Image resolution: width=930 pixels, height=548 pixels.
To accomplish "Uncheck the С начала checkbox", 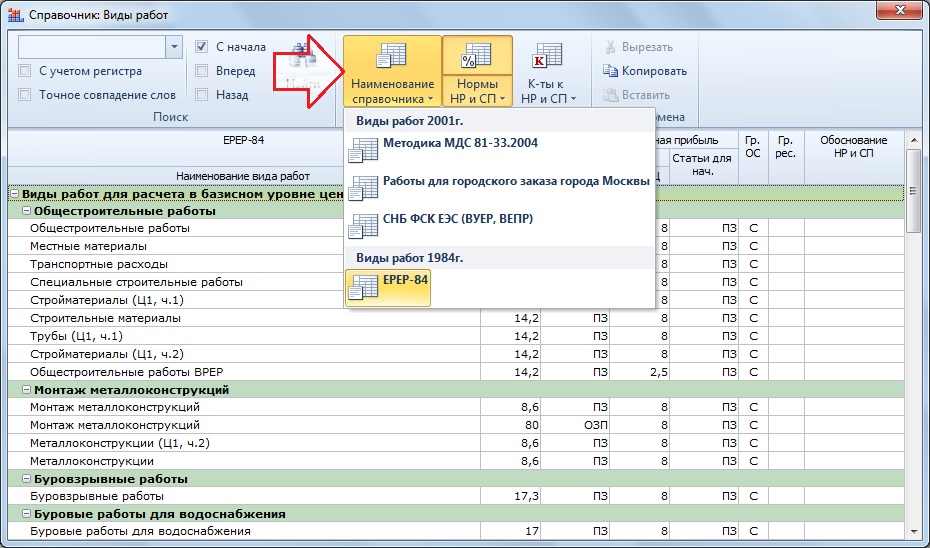I will [201, 47].
